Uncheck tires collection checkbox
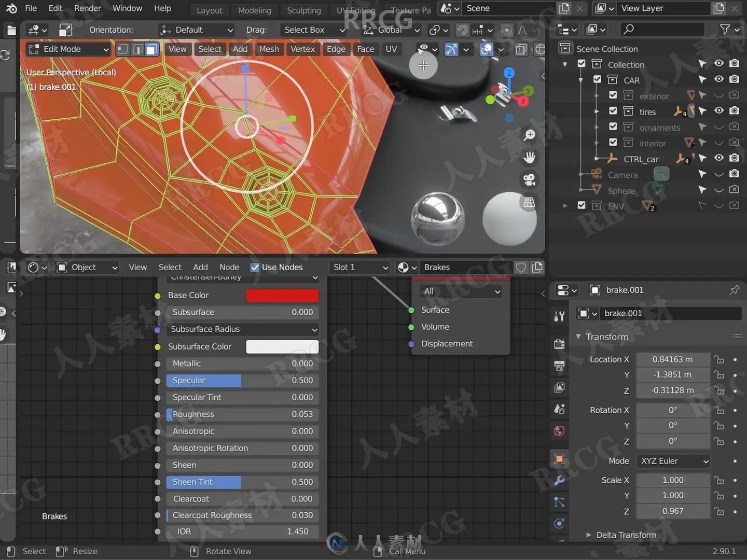 point(613,111)
